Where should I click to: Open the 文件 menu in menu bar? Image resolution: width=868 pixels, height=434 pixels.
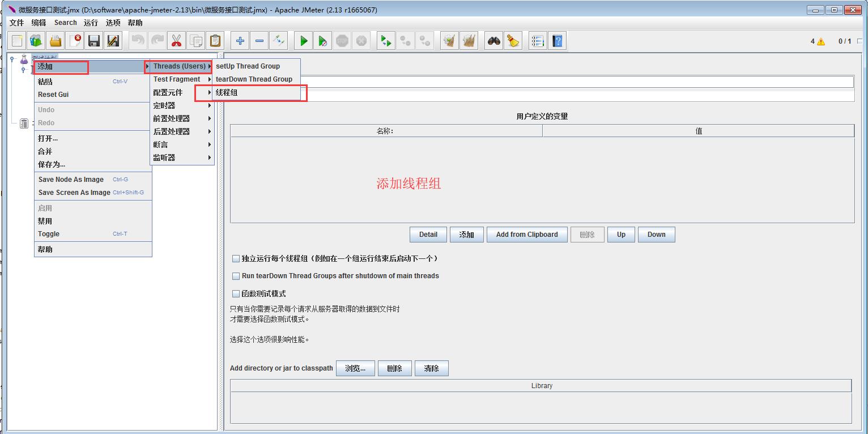tap(17, 23)
